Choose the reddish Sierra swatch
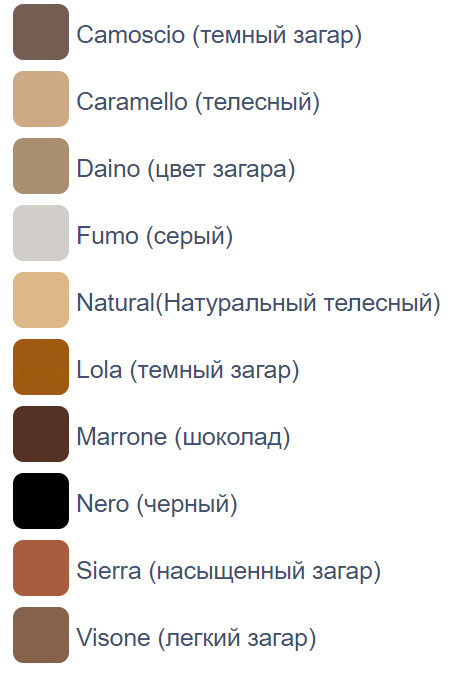Image resolution: width=454 pixels, height=684 pixels. click(41, 568)
